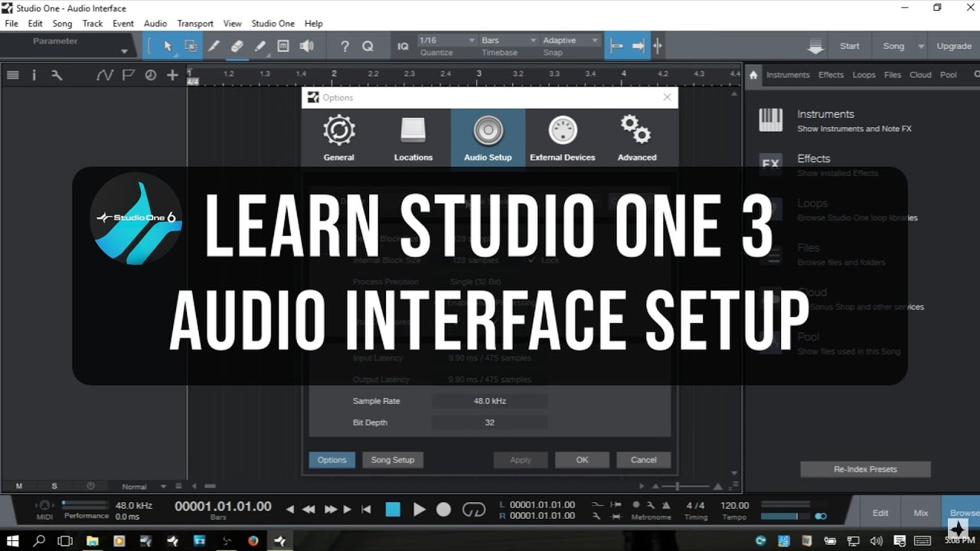The image size is (980, 551).
Task: Select the Arrow tool
Action: click(x=168, y=46)
